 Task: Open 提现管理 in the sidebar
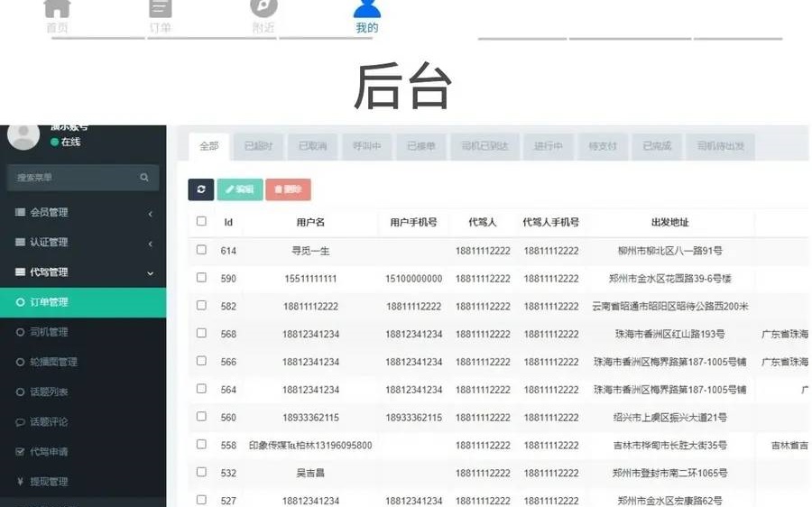pos(49,481)
